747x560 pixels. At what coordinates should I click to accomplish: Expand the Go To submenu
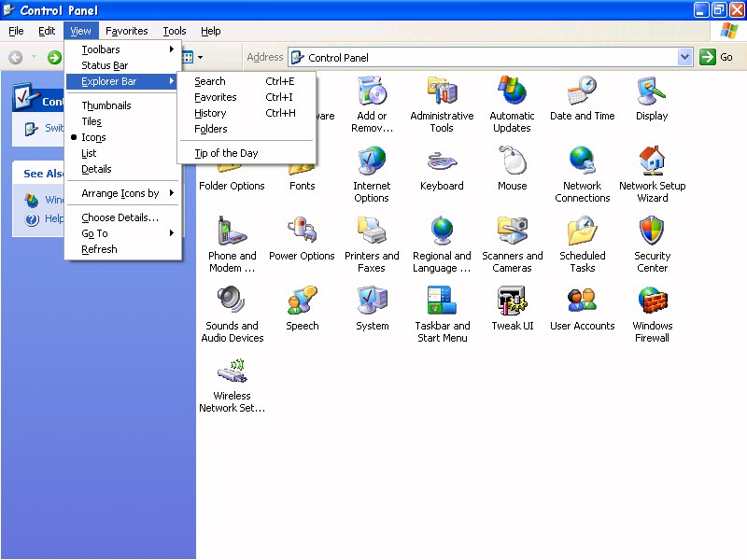[x=123, y=233]
